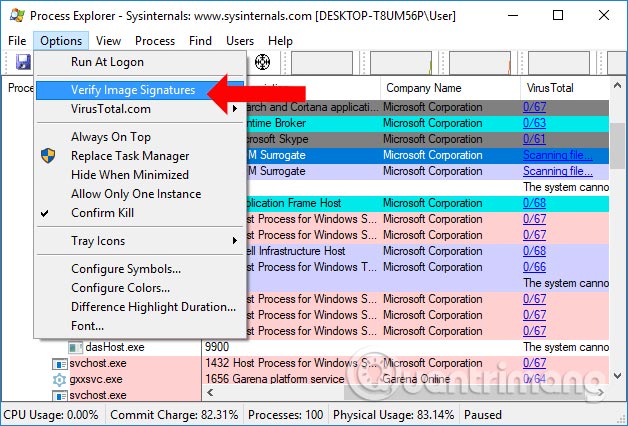
Task: Click Company Name column header
Action: [x=450, y=88]
